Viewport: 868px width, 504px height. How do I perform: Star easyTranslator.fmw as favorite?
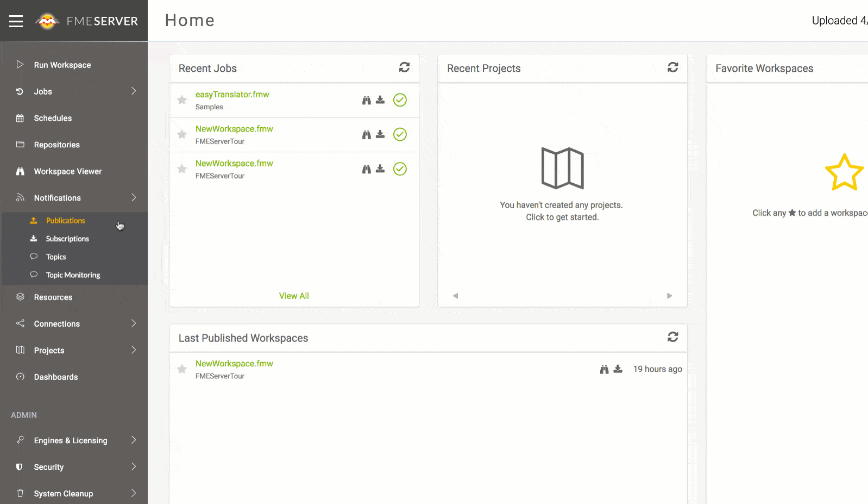(182, 100)
